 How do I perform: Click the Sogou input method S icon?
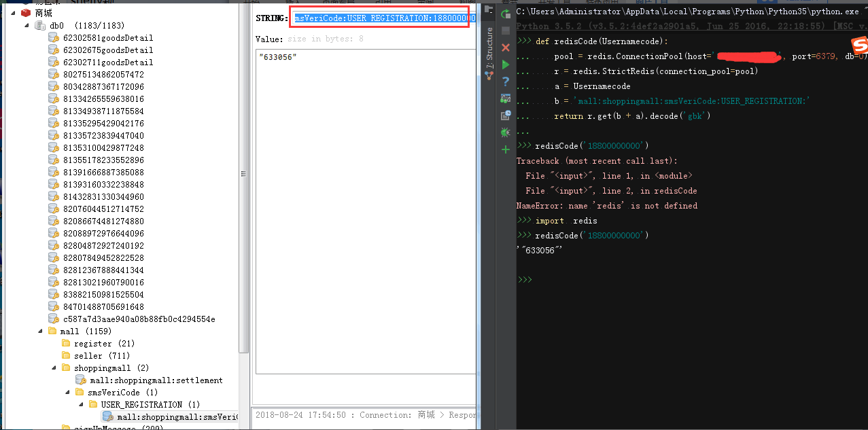(x=860, y=46)
